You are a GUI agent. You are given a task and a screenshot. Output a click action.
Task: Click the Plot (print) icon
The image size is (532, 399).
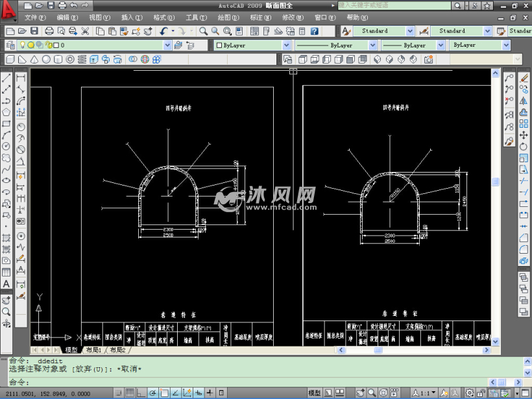(x=49, y=31)
